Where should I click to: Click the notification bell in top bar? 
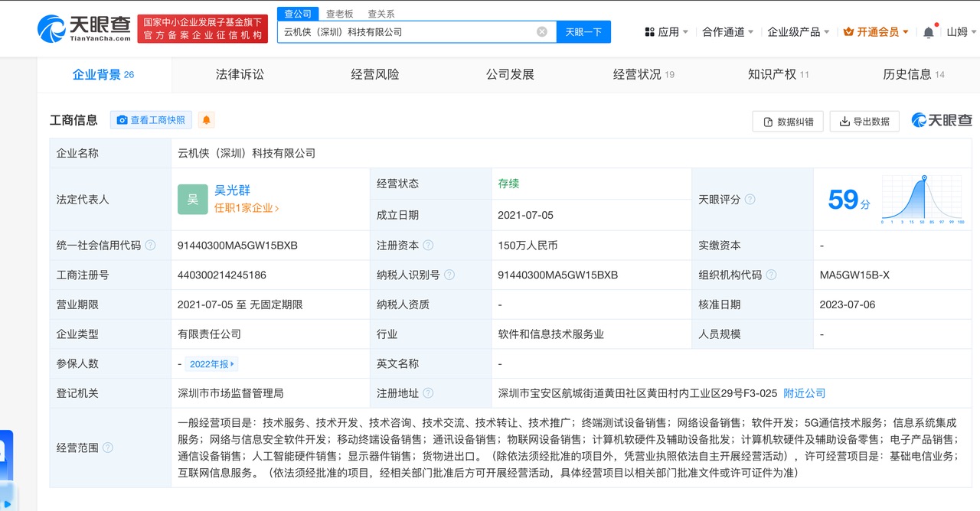pyautogui.click(x=928, y=32)
